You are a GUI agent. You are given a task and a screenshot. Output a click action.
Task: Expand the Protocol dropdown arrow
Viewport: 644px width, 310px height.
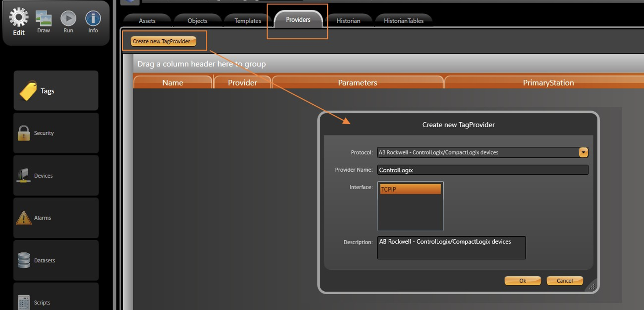point(583,152)
